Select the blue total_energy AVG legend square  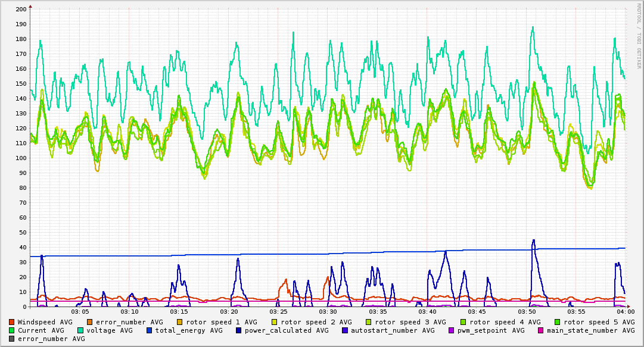(150, 330)
